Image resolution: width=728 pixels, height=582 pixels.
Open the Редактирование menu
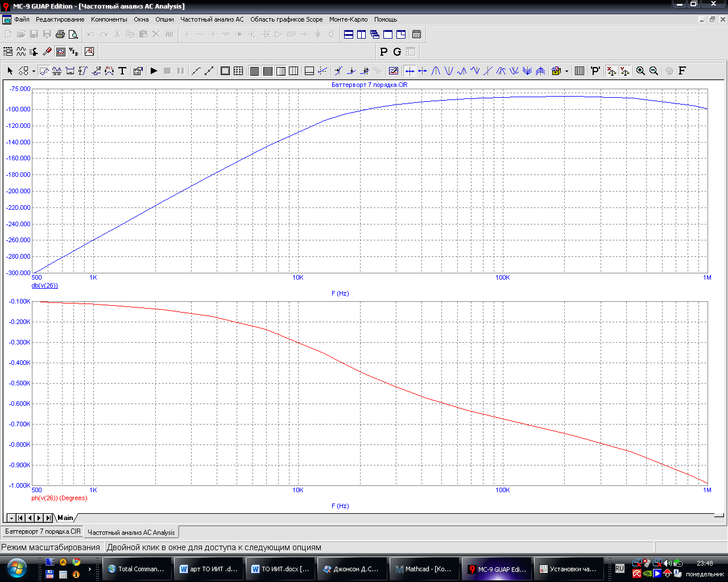click(60, 19)
